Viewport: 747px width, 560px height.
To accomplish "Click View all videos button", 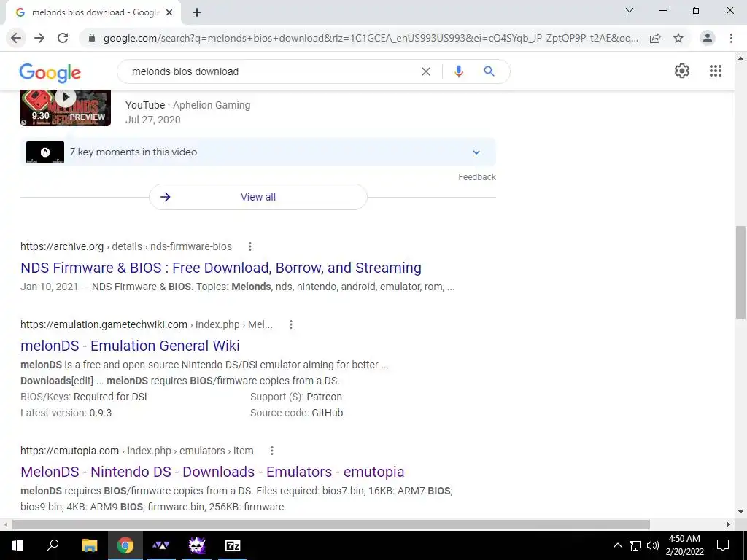I will (x=258, y=197).
